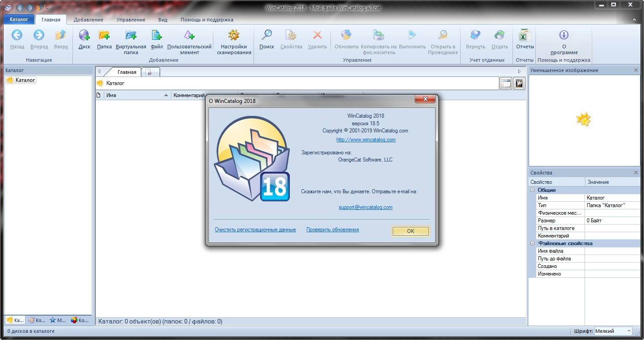Click quick access toolbar forward arrow in title bar
Screen dimensions: 644x340
pyautogui.click(x=30, y=8)
